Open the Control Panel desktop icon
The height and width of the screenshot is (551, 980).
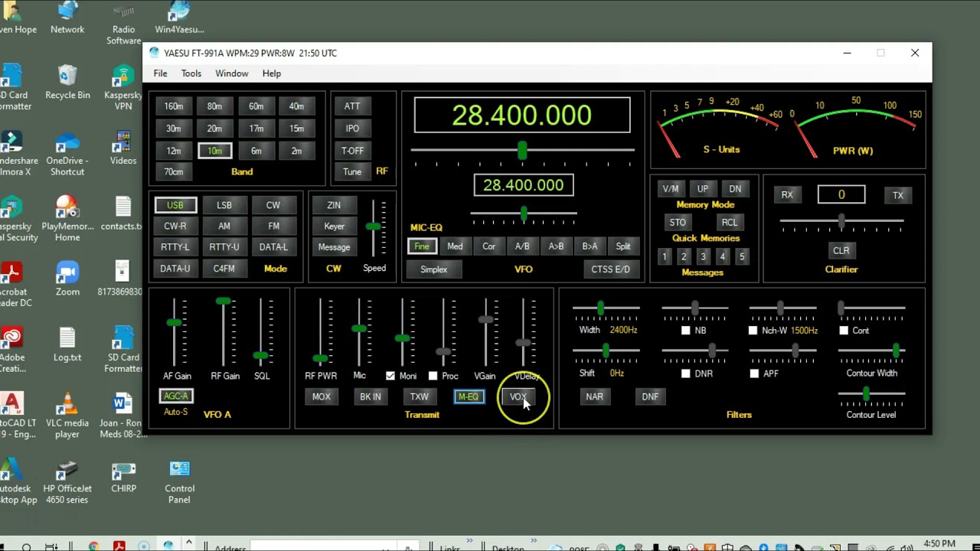point(179,482)
